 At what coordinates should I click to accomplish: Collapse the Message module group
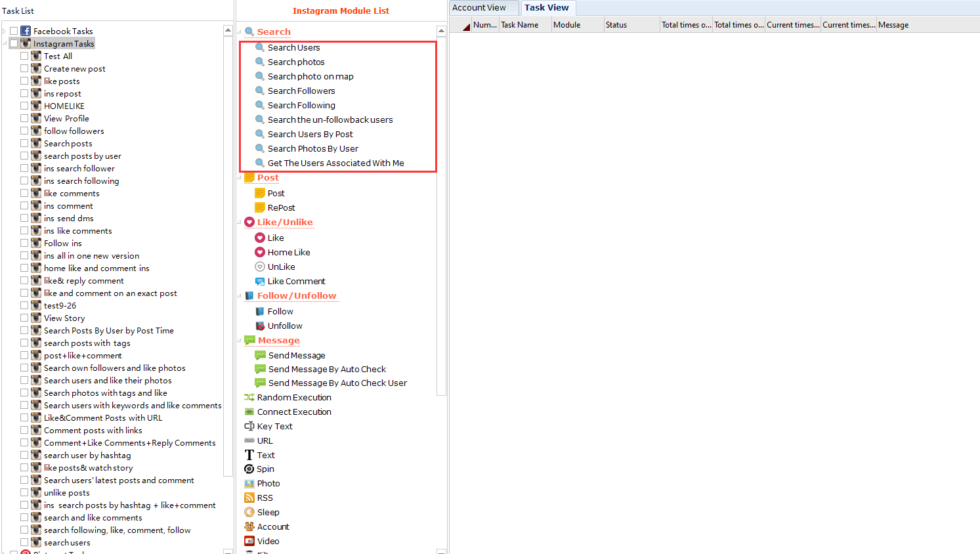(239, 340)
